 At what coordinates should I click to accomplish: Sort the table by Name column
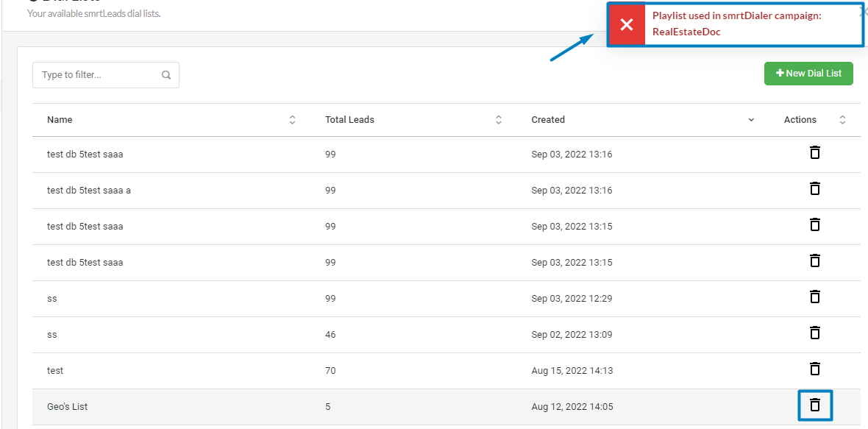click(292, 120)
